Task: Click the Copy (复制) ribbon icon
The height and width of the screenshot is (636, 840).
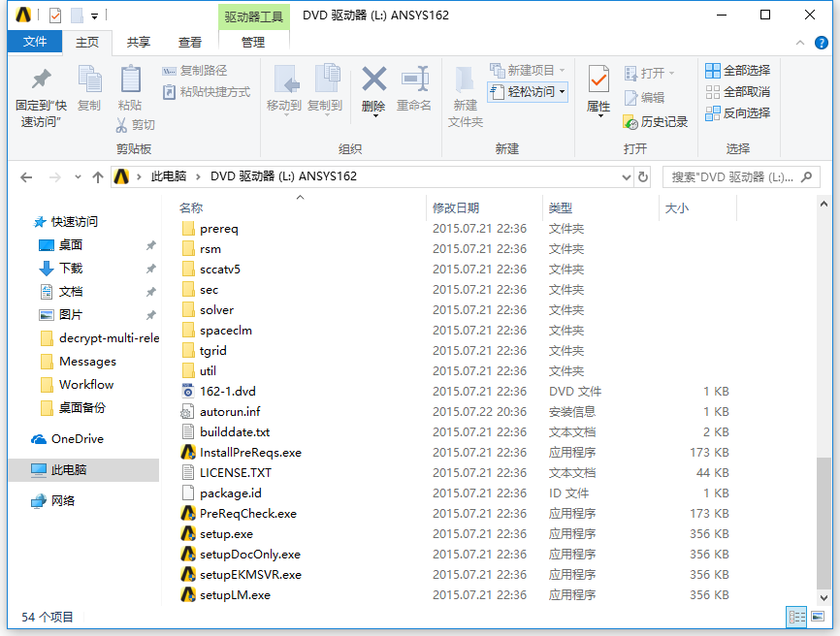Action: [89, 79]
